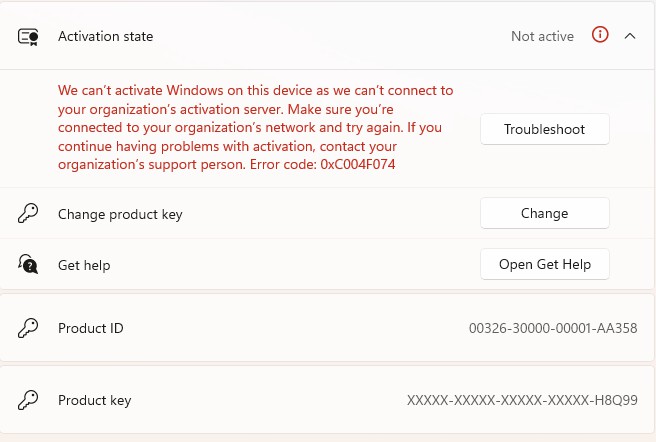Click the Product ID label
This screenshot has width=656, height=442.
tap(91, 328)
